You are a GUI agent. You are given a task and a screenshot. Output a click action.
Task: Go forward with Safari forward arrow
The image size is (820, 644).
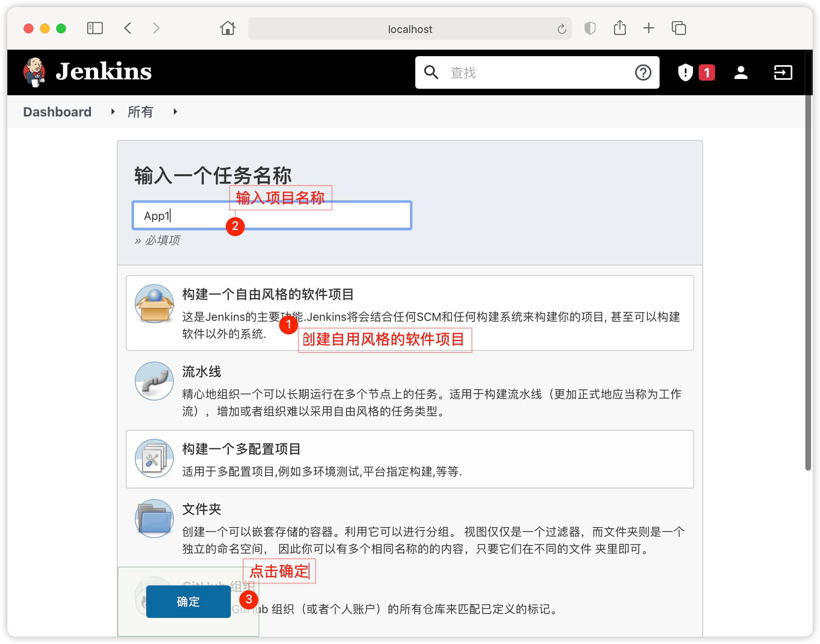click(x=156, y=28)
